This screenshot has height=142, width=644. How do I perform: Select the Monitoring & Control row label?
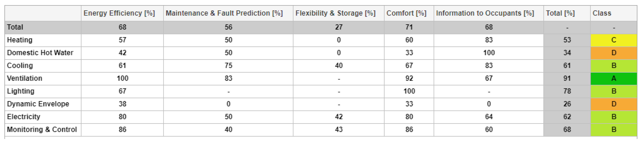tap(42, 130)
